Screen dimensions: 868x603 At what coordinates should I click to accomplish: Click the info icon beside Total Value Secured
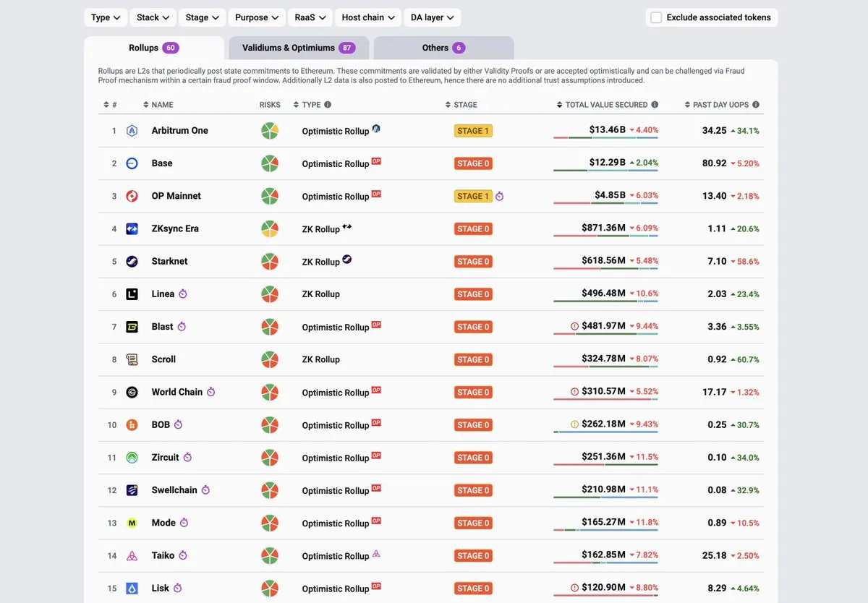pyautogui.click(x=655, y=105)
